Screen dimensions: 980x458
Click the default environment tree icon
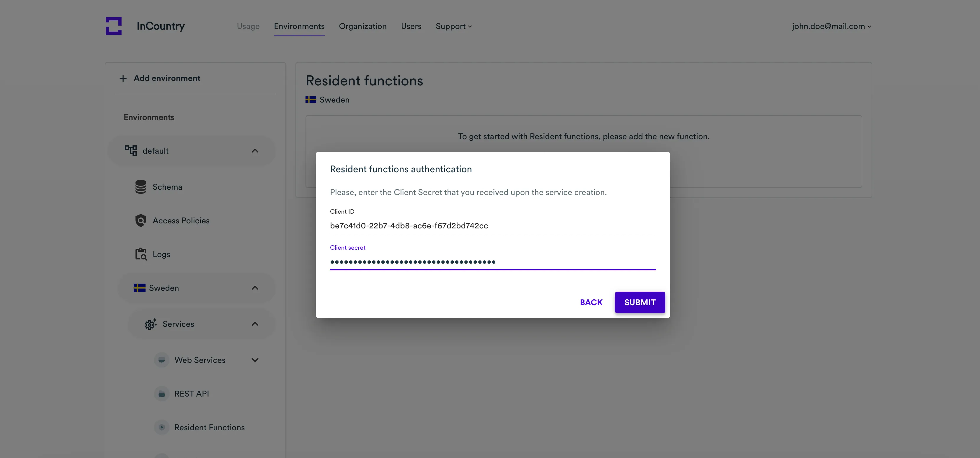(131, 150)
